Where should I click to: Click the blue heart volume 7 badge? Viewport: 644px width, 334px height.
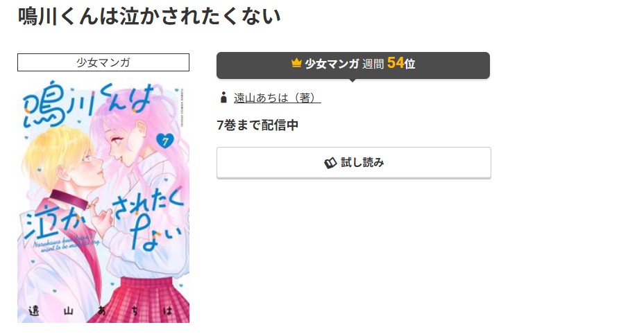pos(165,141)
